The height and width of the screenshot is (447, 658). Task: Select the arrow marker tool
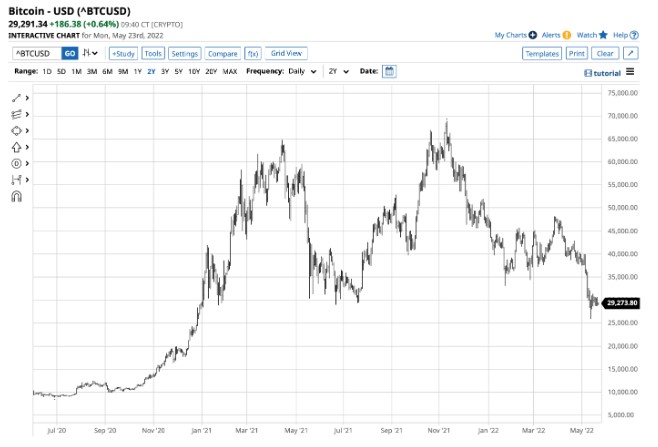coord(16,147)
